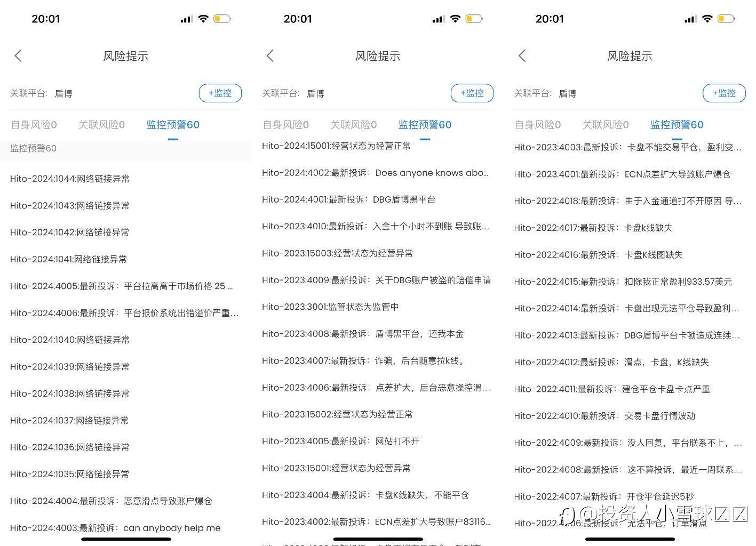Select 自身风险0 tab in middle screen
The width and height of the screenshot is (756, 546).
coord(285,125)
